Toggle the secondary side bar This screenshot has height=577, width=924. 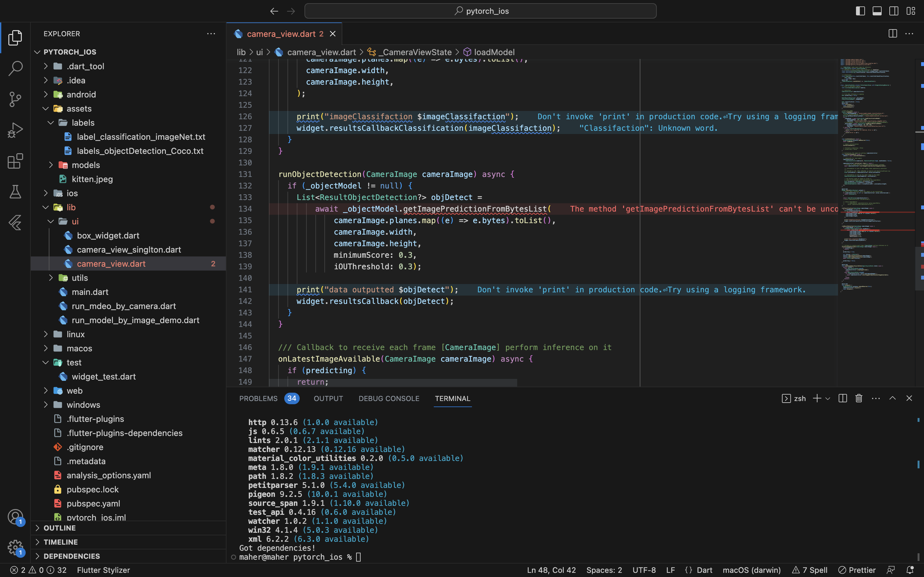tap(894, 11)
